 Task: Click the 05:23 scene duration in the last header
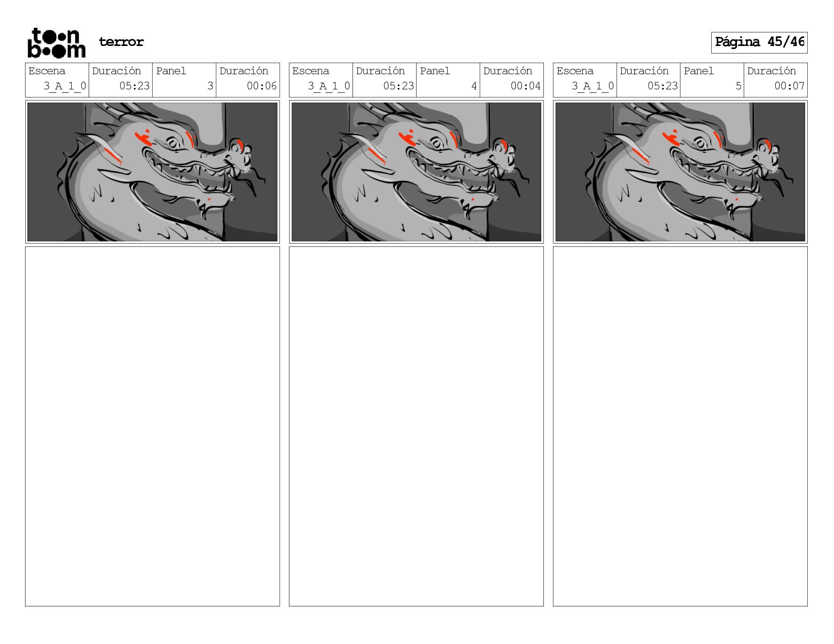(x=663, y=86)
